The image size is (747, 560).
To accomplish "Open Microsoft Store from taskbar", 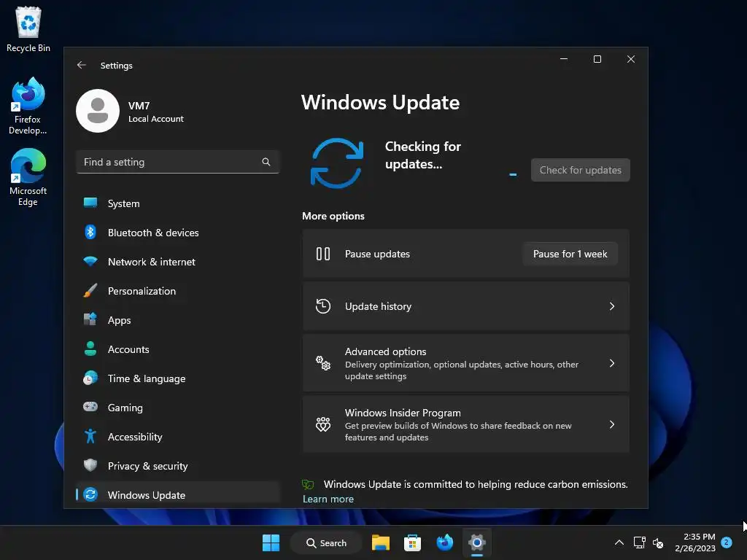I will (413, 542).
